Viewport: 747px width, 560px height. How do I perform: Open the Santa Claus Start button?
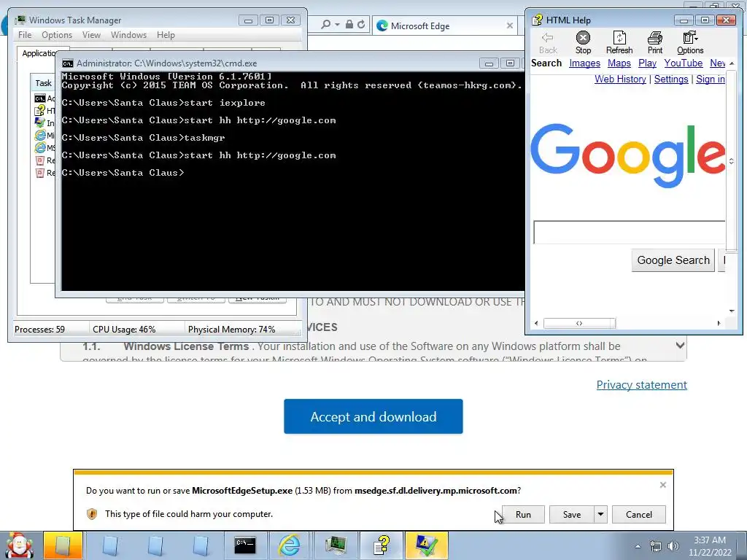coord(20,545)
